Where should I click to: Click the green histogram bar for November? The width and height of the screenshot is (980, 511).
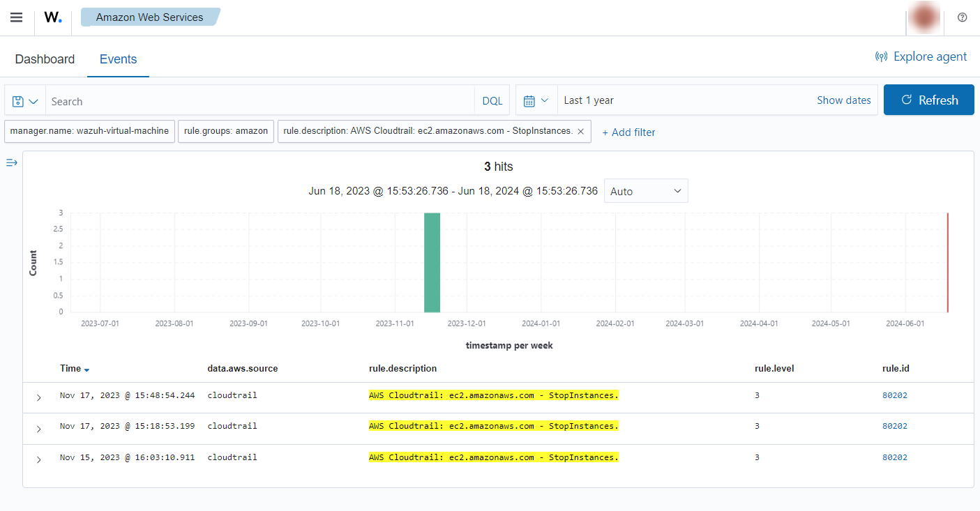pyautogui.click(x=432, y=262)
